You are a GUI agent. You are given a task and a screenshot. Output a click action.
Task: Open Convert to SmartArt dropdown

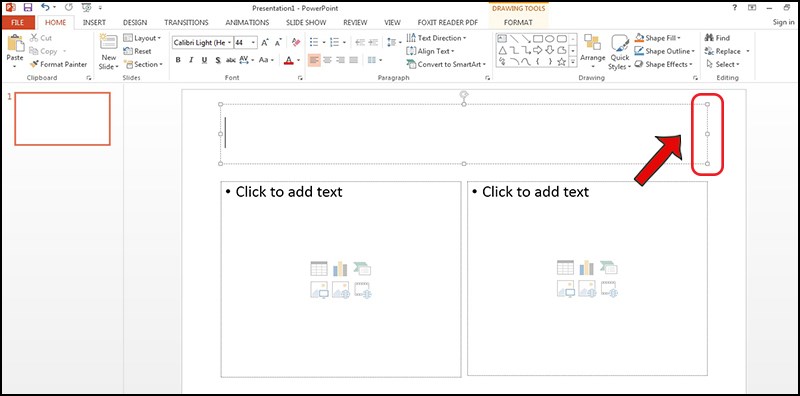tap(446, 64)
